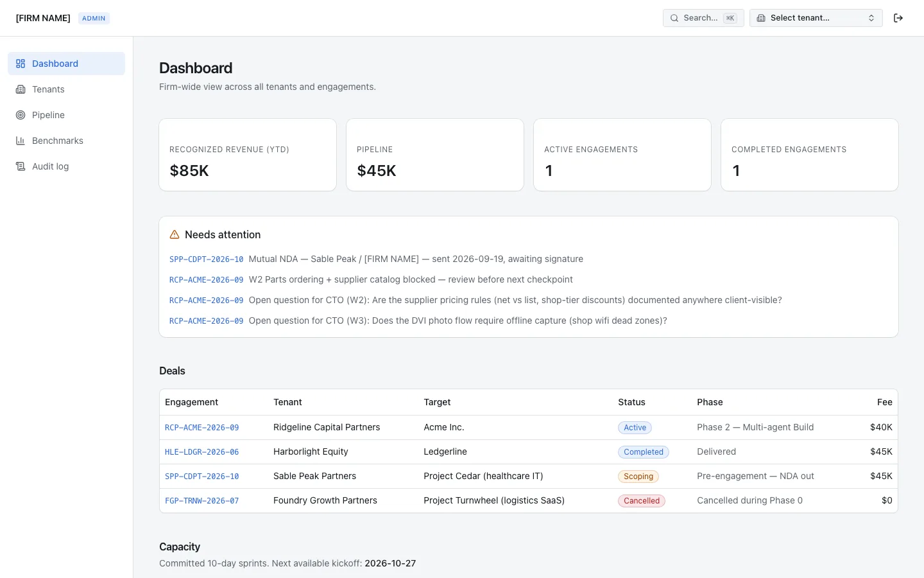Click Project Turnwheel (logistics SaaS) cell
The width and height of the screenshot is (924, 578).
tap(494, 500)
